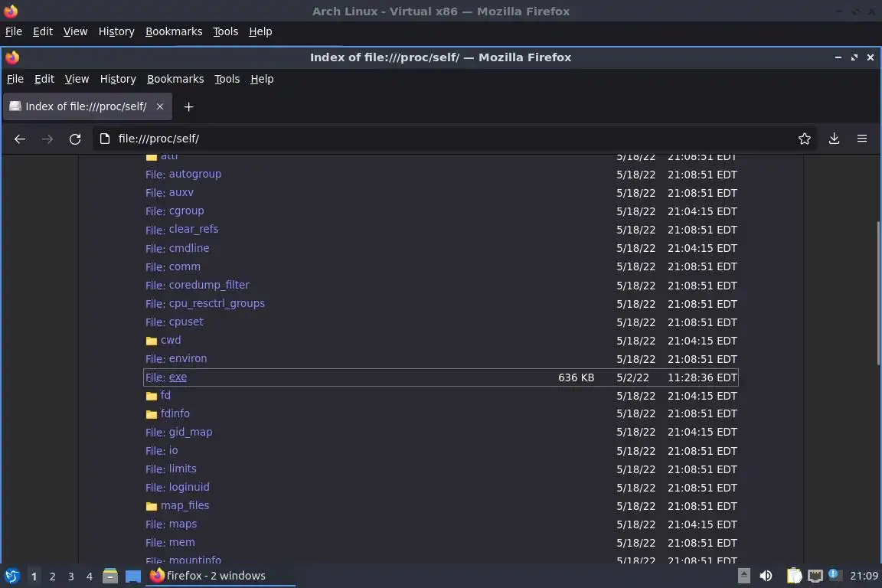This screenshot has height=588, width=882.
Task: Click the eject media tray icon
Action: point(743,577)
